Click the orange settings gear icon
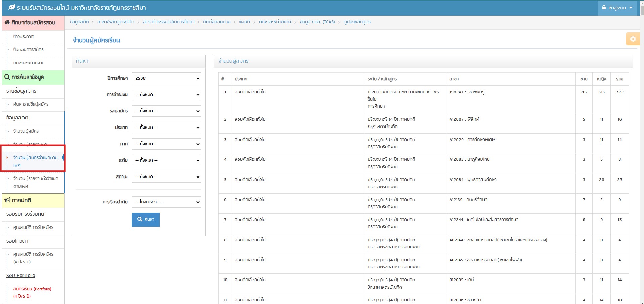The height and width of the screenshot is (304, 644). (633, 39)
